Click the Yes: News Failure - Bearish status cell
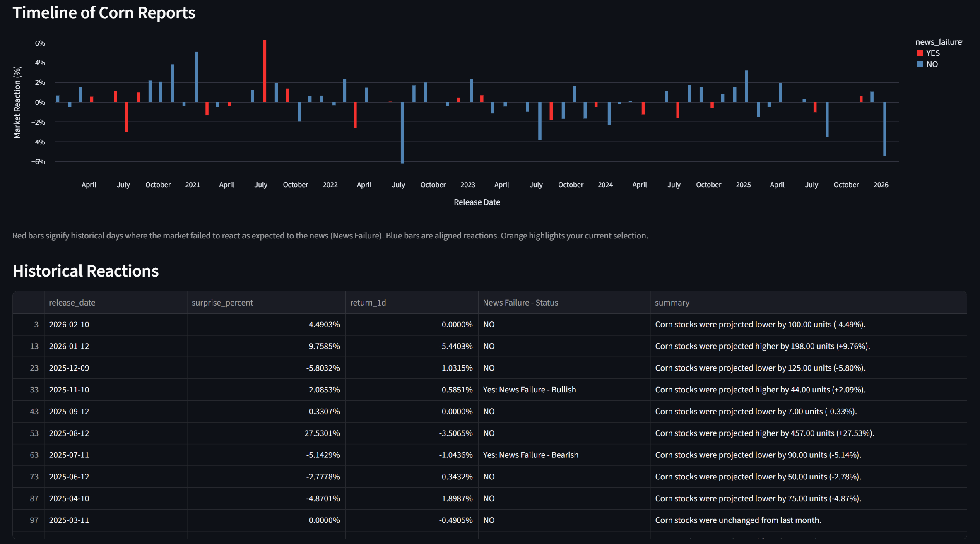The height and width of the screenshot is (544, 980). pos(530,455)
